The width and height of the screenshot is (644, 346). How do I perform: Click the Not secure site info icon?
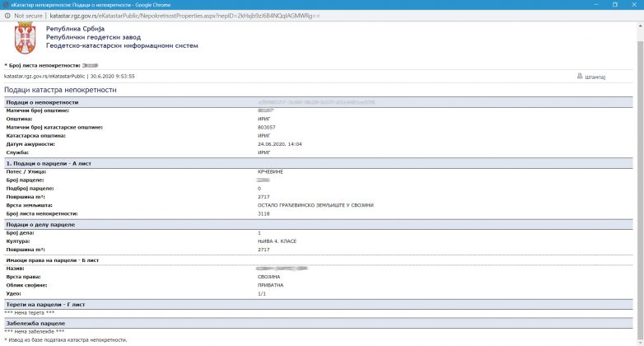(7, 15)
